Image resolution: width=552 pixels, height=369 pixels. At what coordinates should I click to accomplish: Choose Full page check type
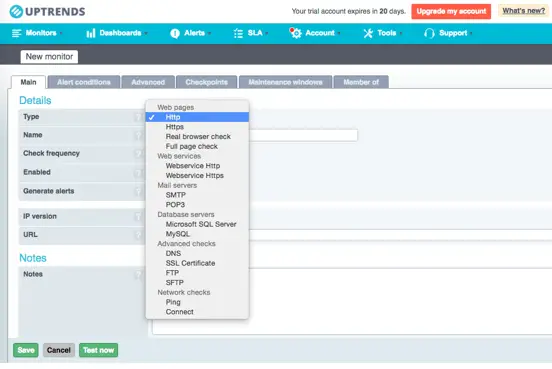point(197,146)
